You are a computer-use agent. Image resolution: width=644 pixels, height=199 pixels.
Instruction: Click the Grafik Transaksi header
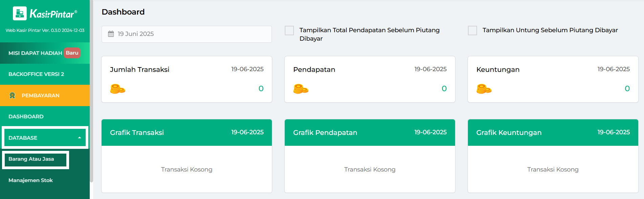pos(187,133)
